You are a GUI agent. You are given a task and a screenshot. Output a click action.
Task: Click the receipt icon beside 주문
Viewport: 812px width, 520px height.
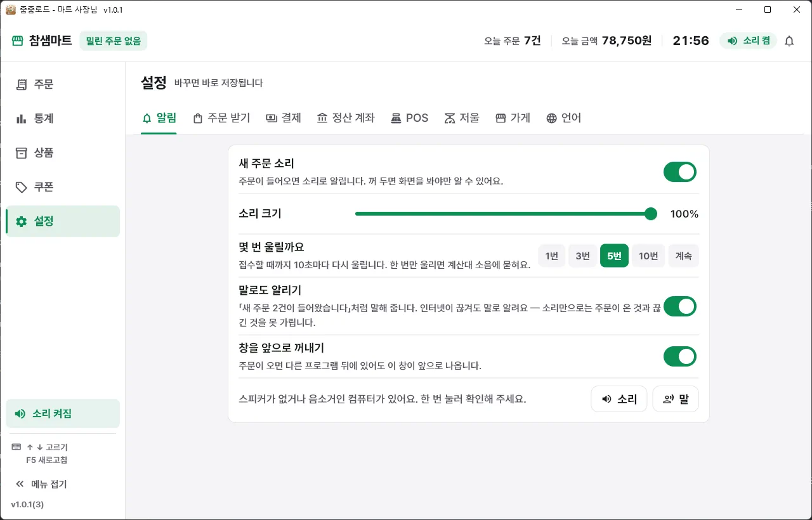22,84
